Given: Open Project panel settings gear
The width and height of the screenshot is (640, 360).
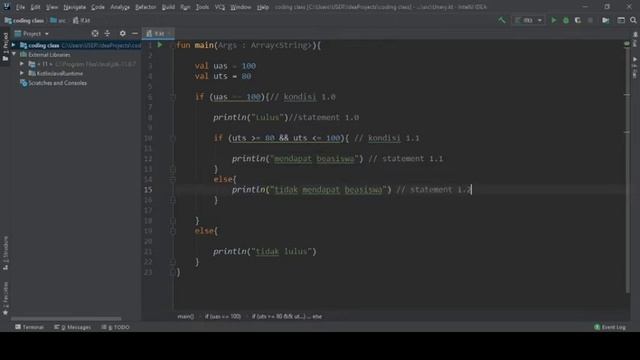Looking at the screenshot, I should point(122,33).
